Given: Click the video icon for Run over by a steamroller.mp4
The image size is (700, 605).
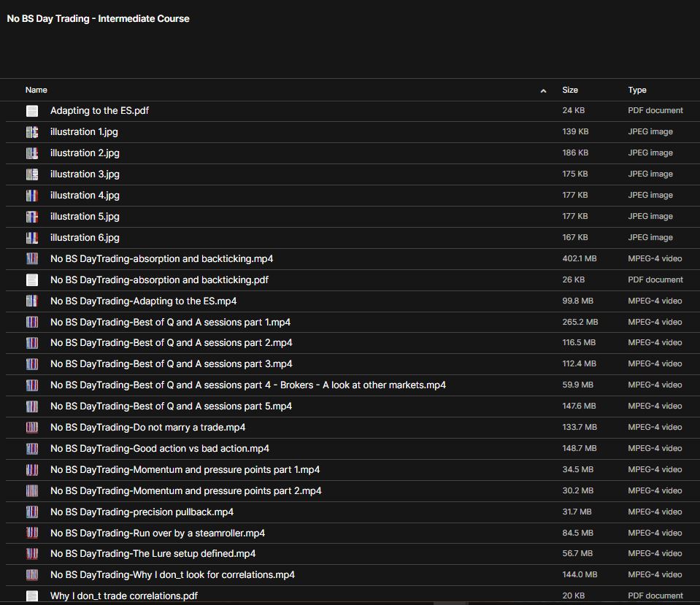Looking at the screenshot, I should [31, 533].
